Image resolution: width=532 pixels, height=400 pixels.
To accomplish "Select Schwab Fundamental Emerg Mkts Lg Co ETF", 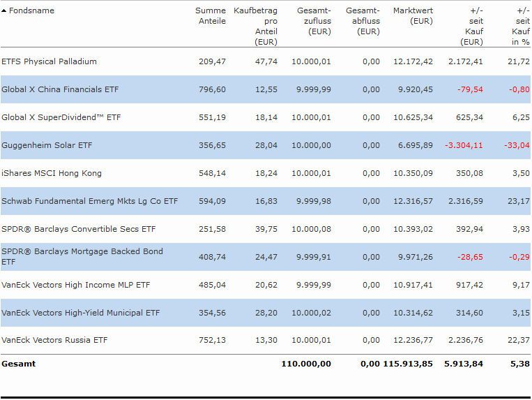I will 89,201.
